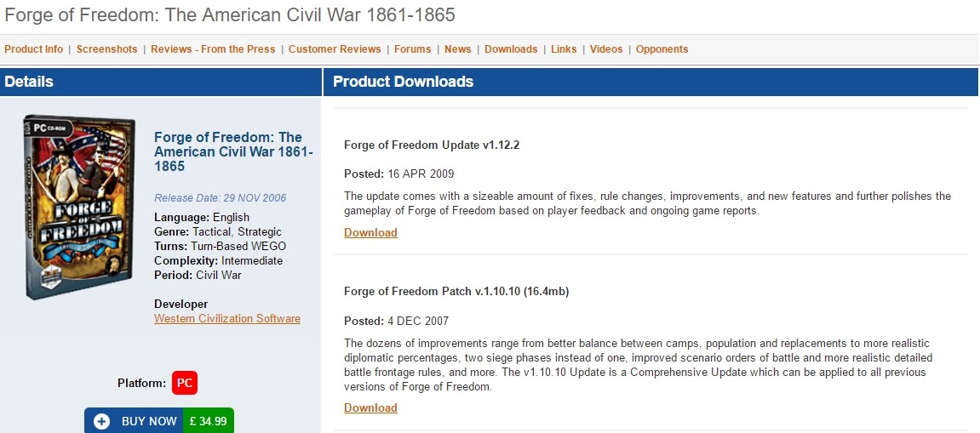View Customer Reviews section

pyautogui.click(x=335, y=49)
